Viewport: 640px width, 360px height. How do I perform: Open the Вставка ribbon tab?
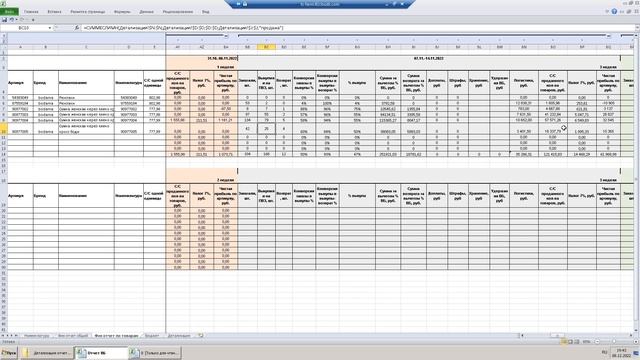(54, 12)
